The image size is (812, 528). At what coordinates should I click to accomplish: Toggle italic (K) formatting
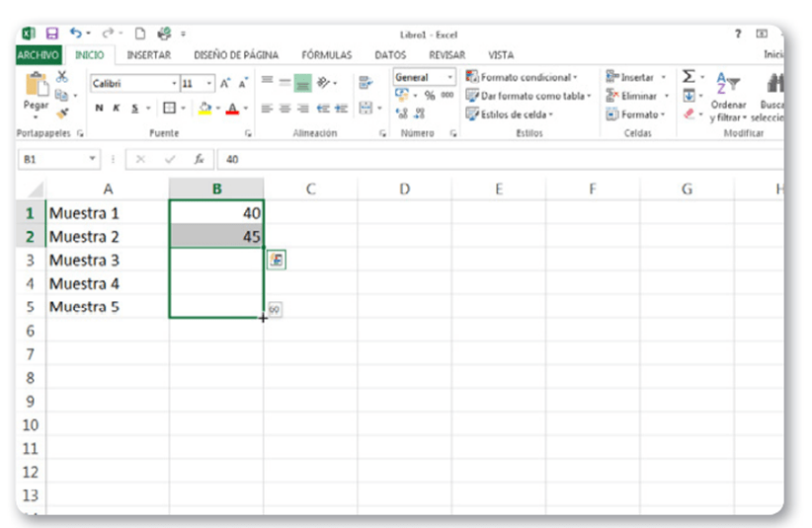pyautogui.click(x=117, y=109)
